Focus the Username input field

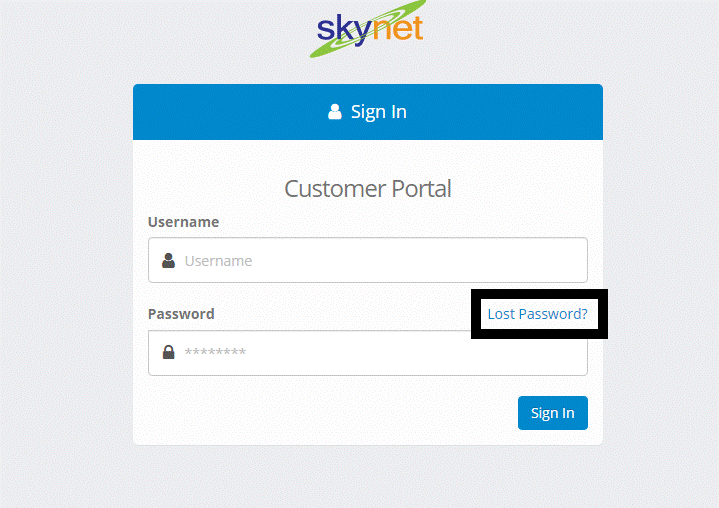[368, 260]
